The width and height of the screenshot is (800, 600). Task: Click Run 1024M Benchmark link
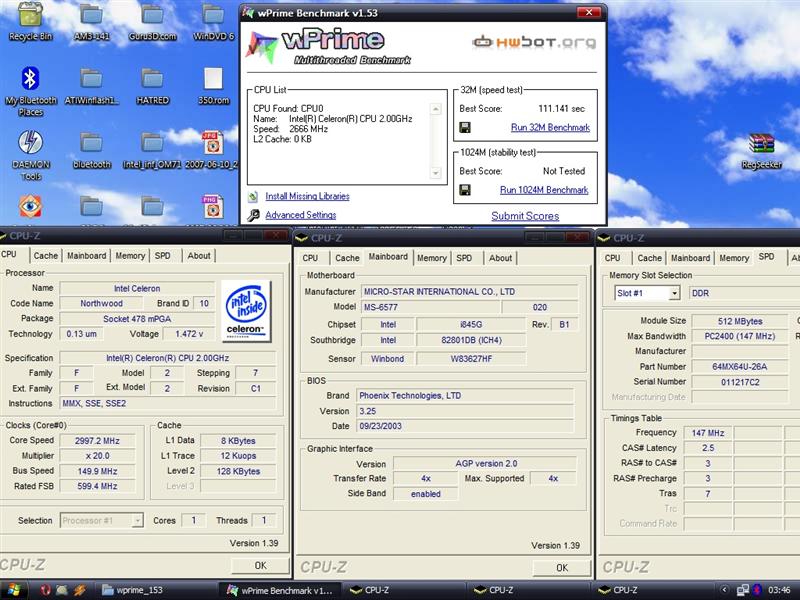coord(544,190)
